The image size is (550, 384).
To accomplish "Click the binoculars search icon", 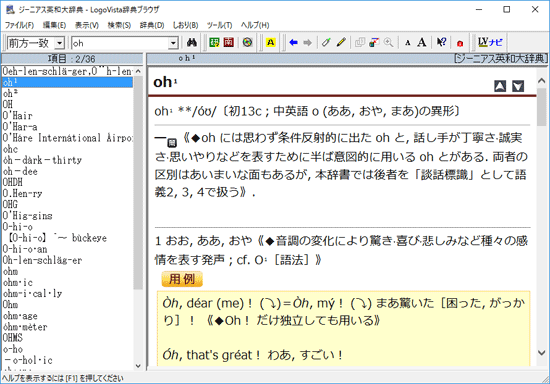I will (192, 43).
